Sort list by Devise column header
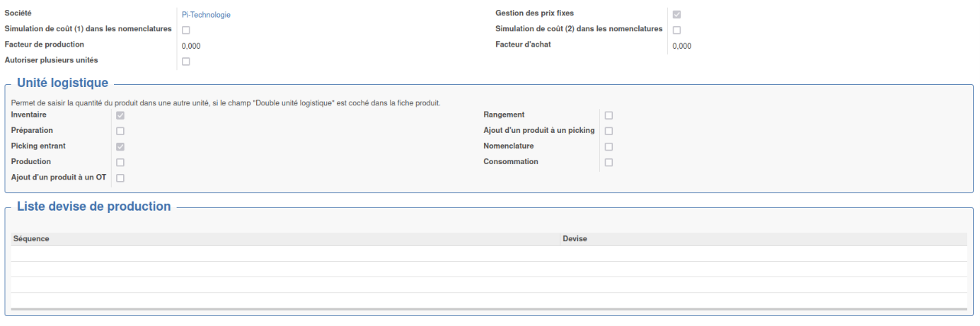 point(763,239)
